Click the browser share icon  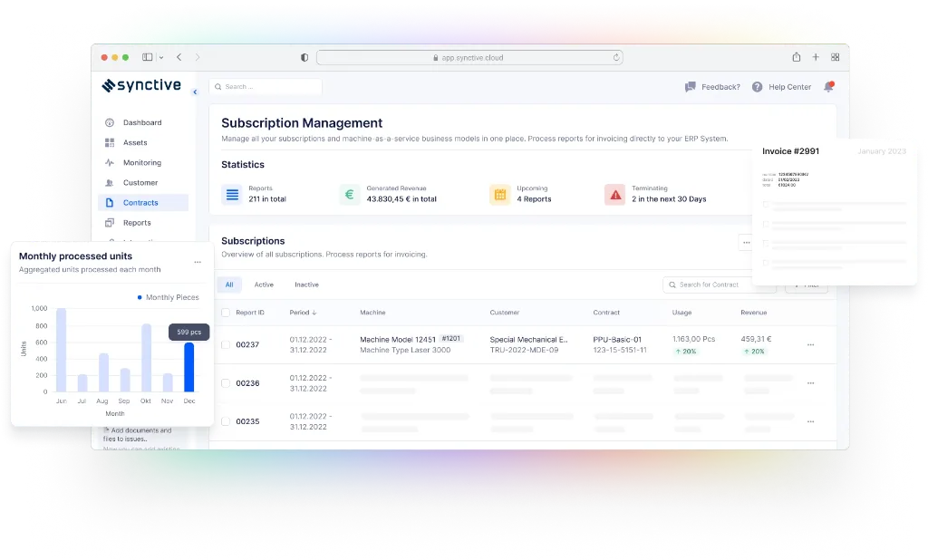point(796,57)
